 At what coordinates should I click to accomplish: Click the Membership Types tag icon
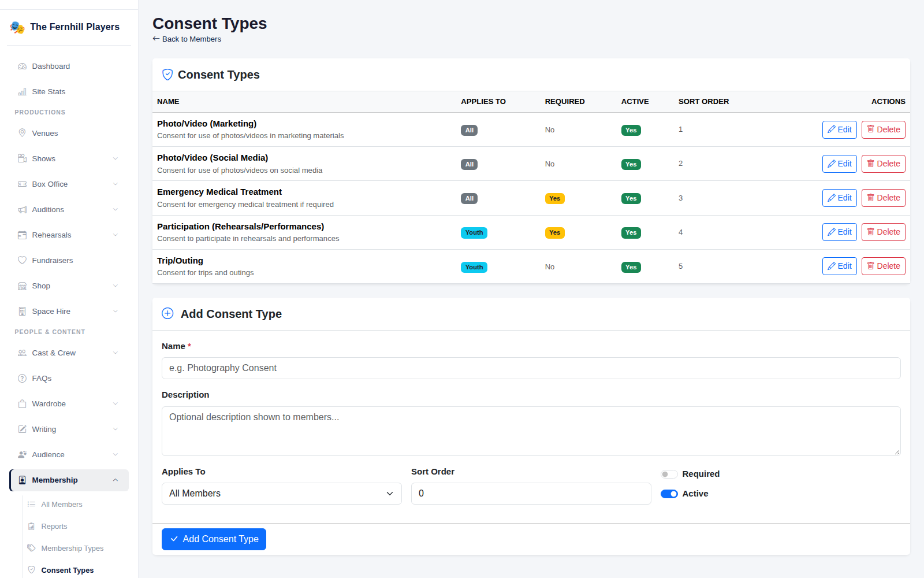click(x=31, y=549)
